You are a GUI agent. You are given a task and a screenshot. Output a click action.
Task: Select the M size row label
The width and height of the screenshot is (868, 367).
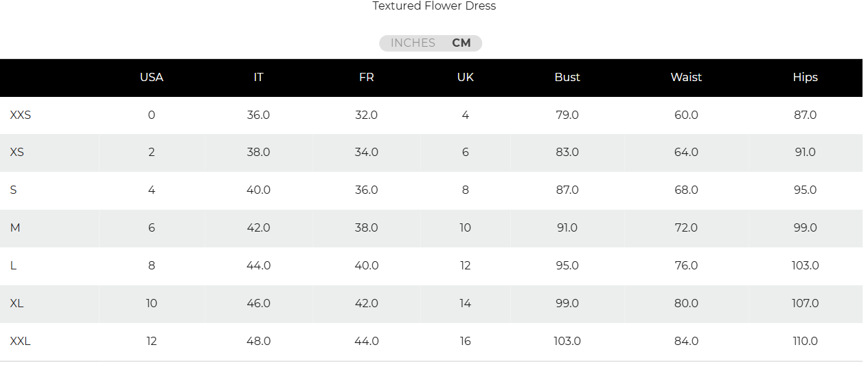(x=15, y=227)
